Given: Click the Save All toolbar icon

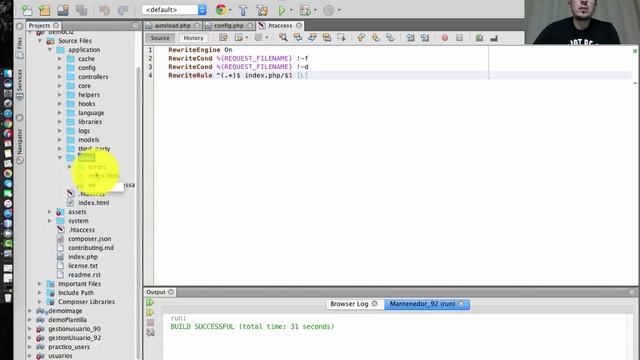Looking at the screenshot, I should coord(81,10).
